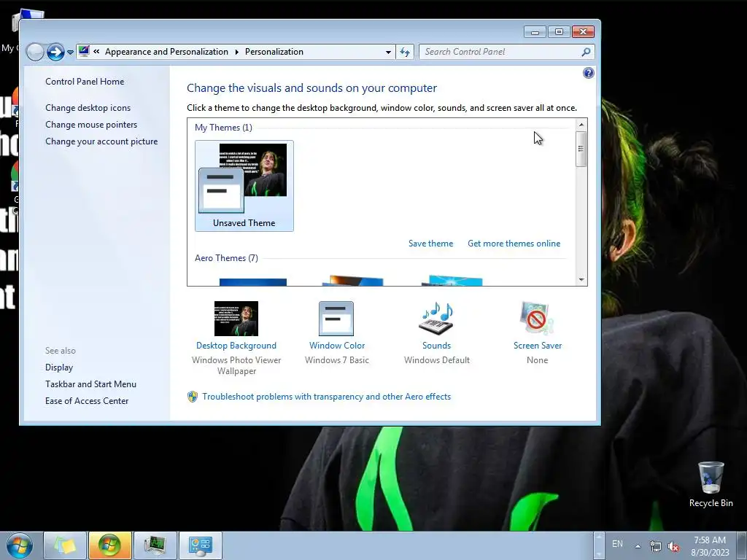Click Get more themes online link
The width and height of the screenshot is (747, 560).
coord(514,244)
